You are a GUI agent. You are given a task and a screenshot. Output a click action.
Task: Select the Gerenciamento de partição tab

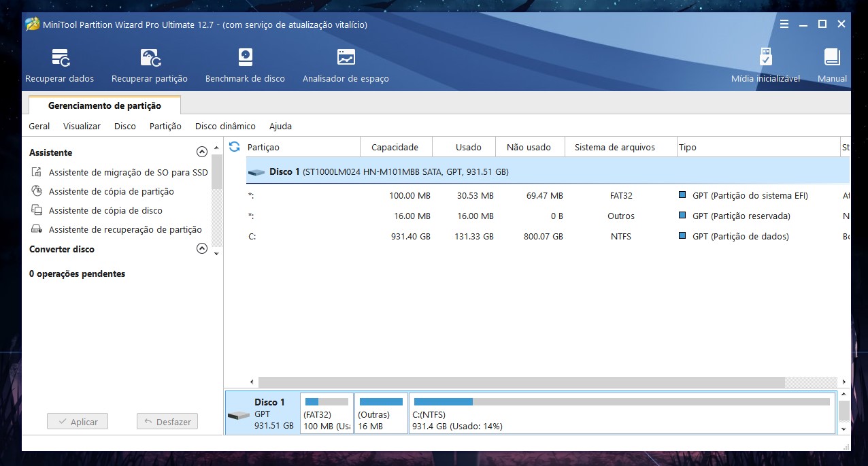pyautogui.click(x=105, y=105)
